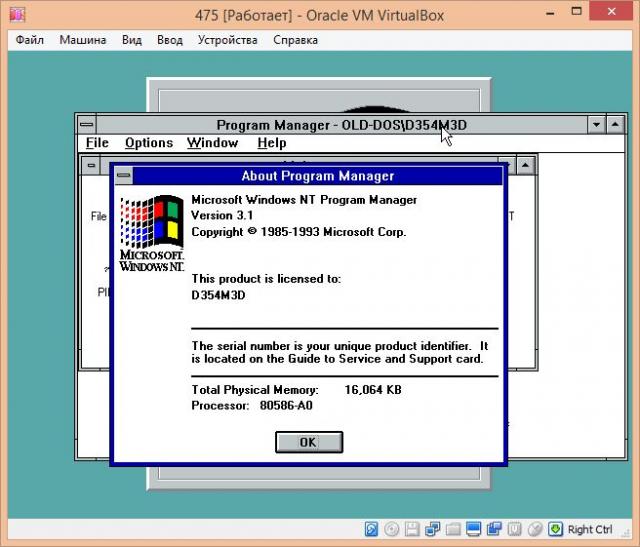This screenshot has width=640, height=547.
Task: Click the hard disk activity icon in status bar
Action: pyautogui.click(x=371, y=529)
